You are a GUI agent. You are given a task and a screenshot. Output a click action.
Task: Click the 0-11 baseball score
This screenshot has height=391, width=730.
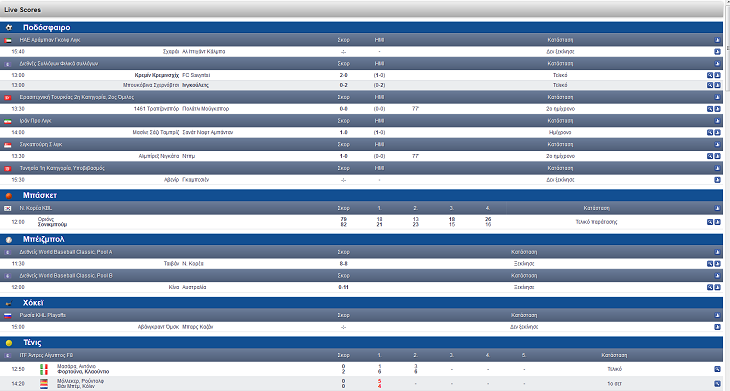[344, 287]
